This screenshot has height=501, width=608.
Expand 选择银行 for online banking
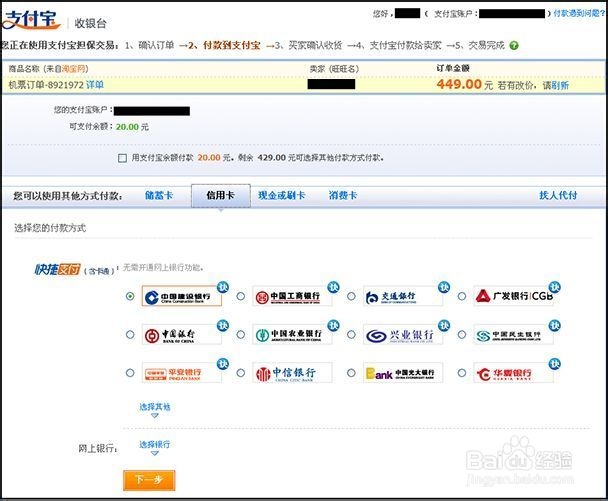[155, 447]
